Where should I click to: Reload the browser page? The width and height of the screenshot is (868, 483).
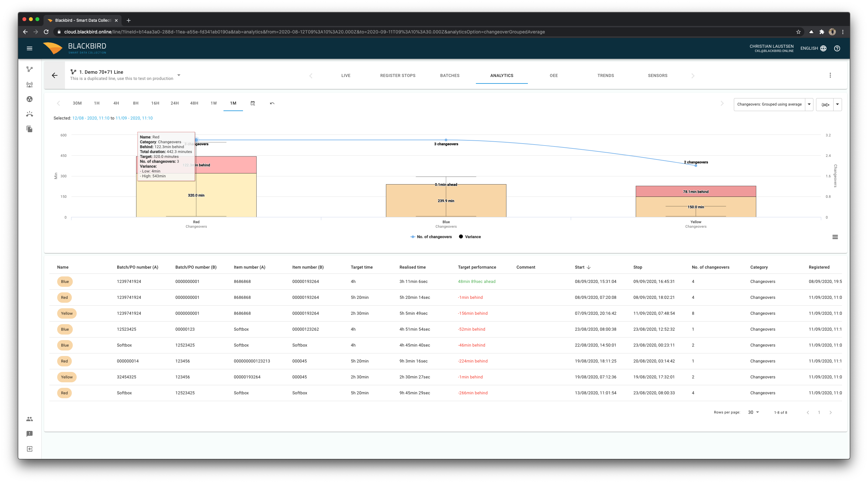[46, 32]
